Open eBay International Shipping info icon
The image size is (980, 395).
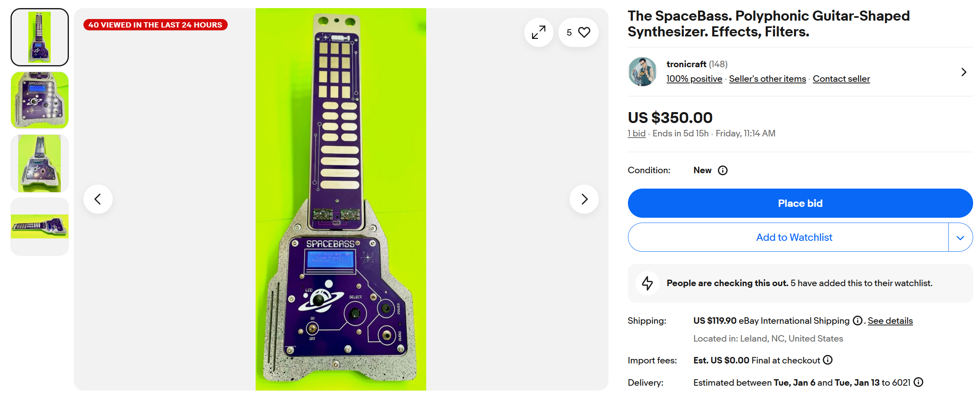coord(857,321)
